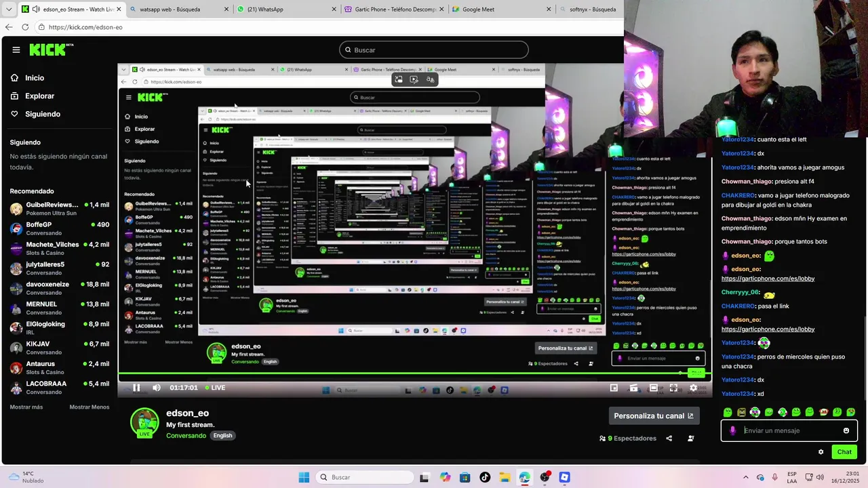The image size is (868, 488).
Task: Switch to softnyx - Búsqueda tab
Action: (x=592, y=9)
